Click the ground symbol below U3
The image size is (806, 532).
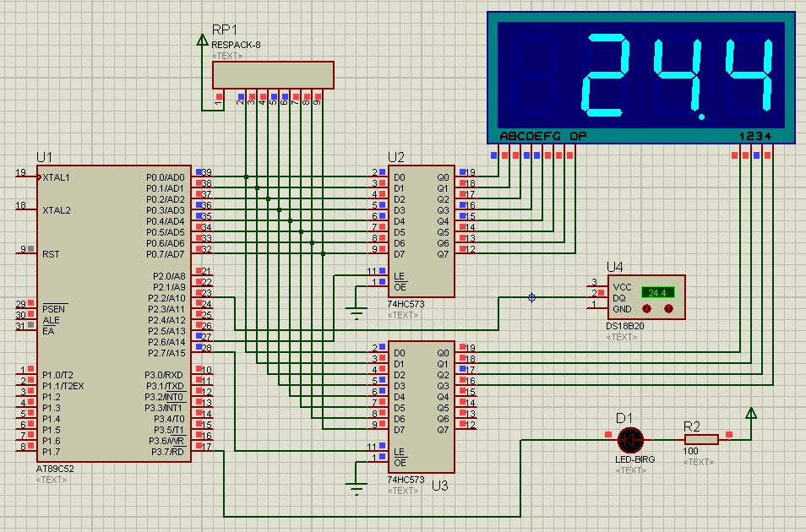(x=357, y=487)
